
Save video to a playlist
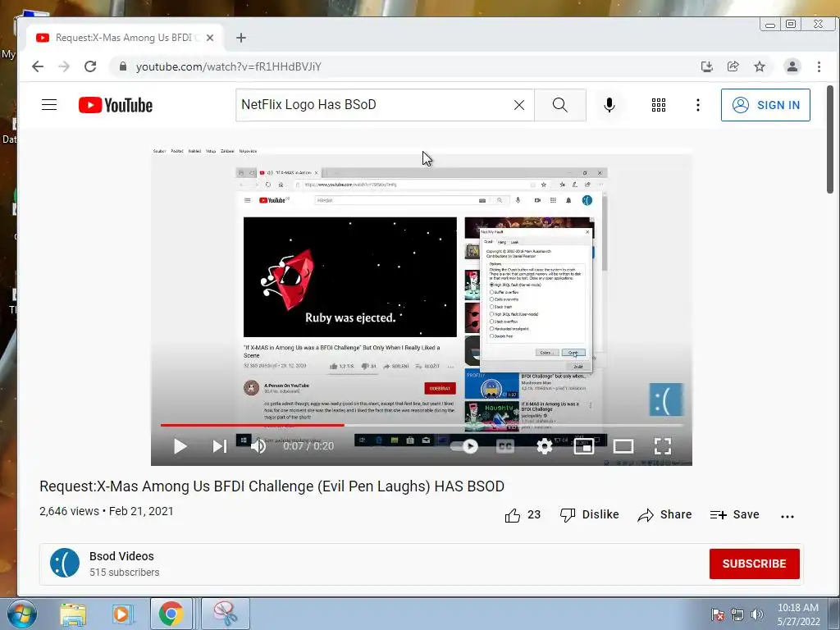734,515
